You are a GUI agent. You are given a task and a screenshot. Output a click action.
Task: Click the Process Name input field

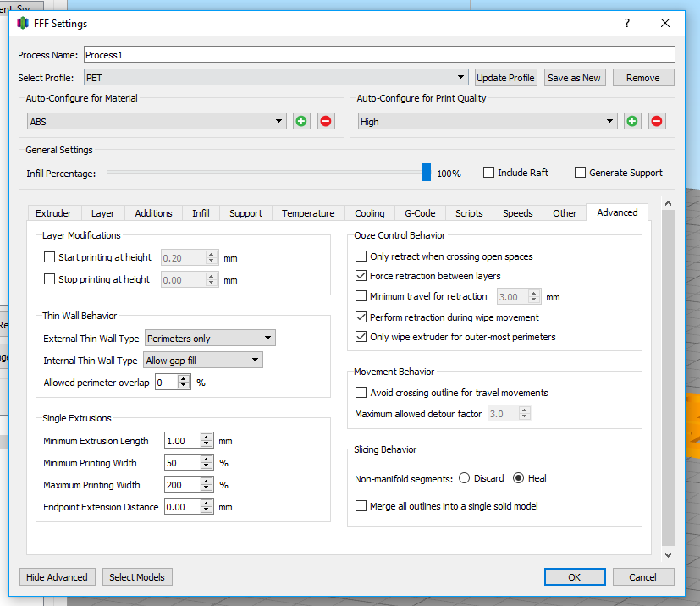[379, 54]
